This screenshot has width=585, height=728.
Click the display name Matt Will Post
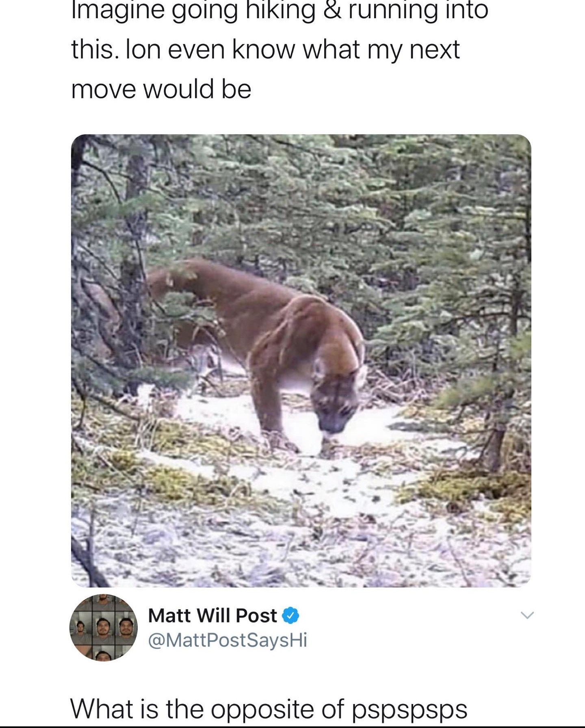coord(212,615)
